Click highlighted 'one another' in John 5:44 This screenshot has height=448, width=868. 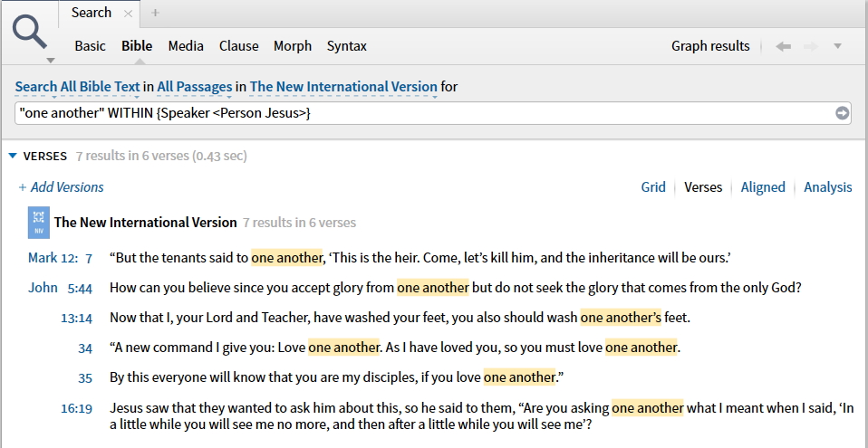pos(433,288)
